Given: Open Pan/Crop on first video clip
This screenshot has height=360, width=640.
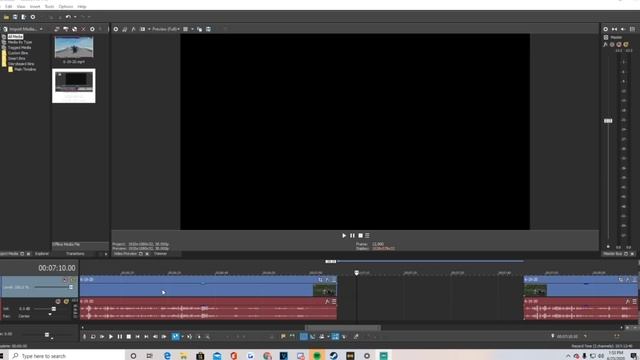Looking at the screenshot, I should (x=320, y=280).
